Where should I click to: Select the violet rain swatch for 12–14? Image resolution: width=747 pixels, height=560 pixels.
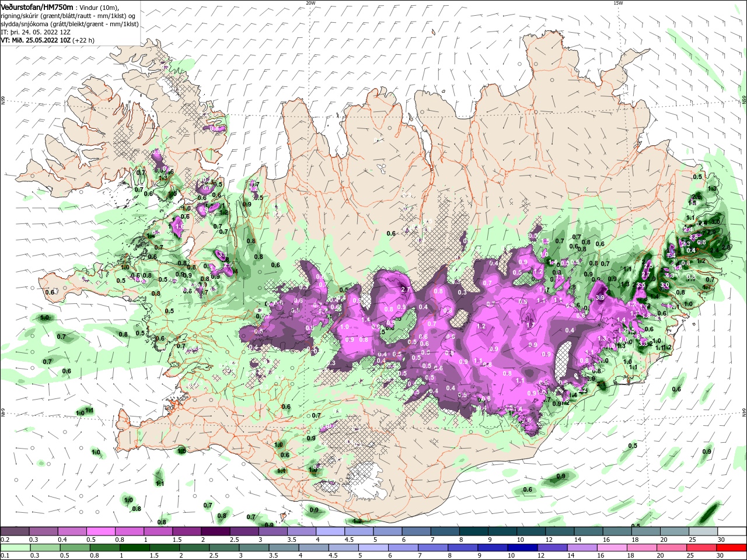point(552,548)
